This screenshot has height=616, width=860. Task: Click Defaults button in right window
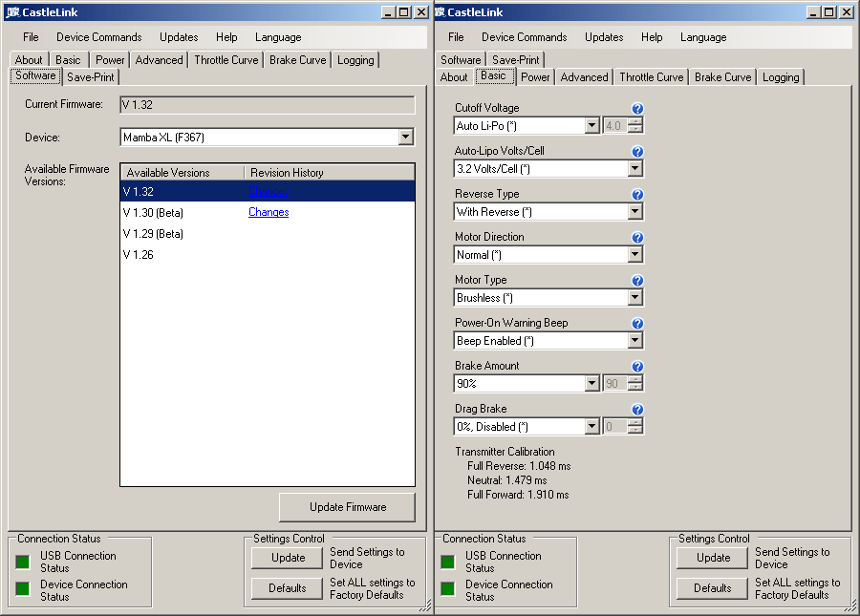713,588
